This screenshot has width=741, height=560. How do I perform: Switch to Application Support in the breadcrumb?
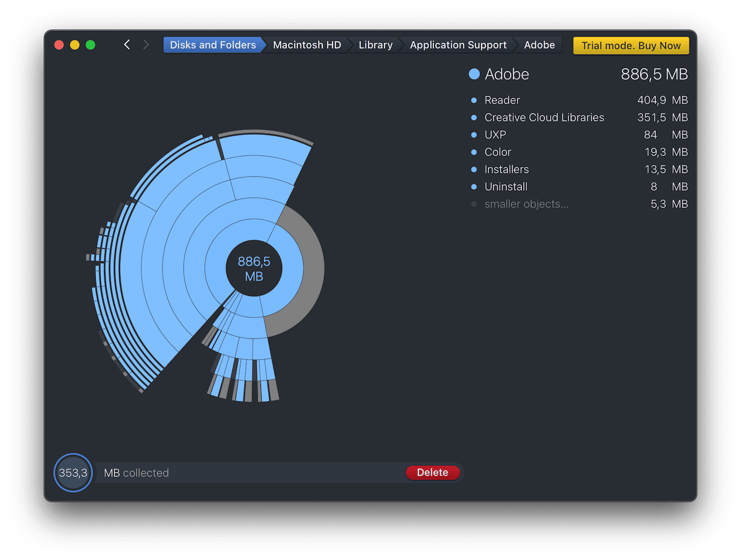coord(458,45)
